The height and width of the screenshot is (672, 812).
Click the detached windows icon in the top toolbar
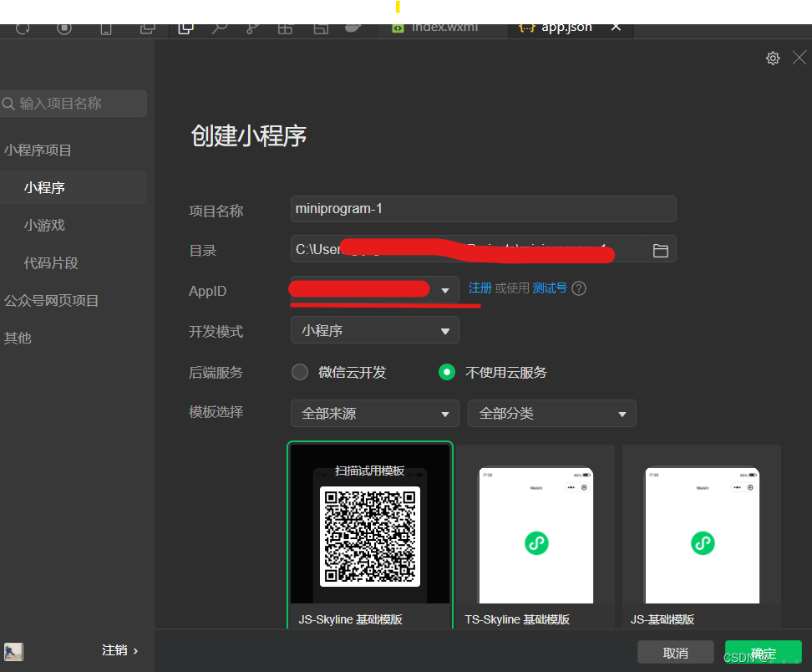pyautogui.click(x=148, y=28)
